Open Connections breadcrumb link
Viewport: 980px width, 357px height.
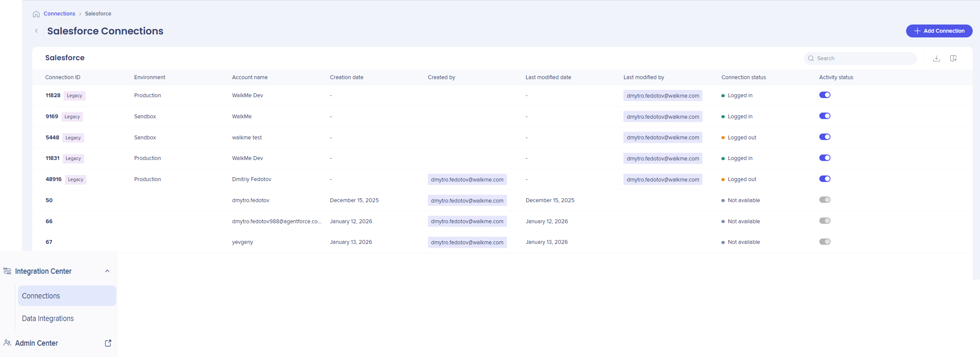(59, 14)
